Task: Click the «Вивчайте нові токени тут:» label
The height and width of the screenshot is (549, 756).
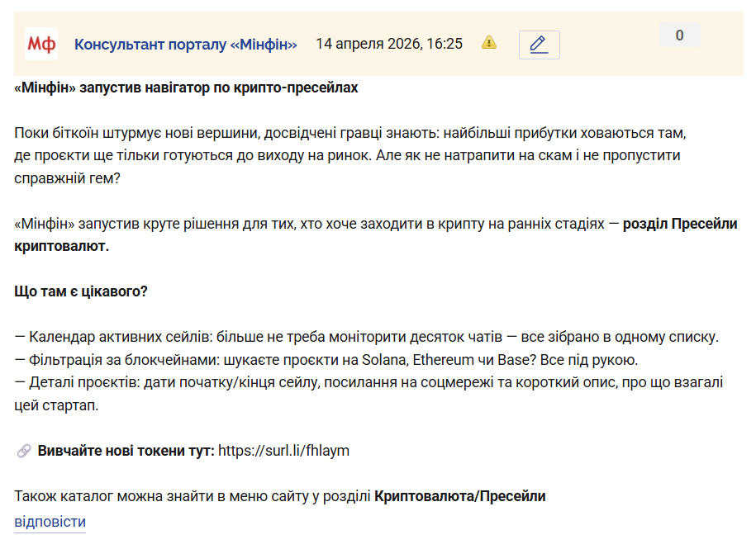Action: tap(126, 451)
